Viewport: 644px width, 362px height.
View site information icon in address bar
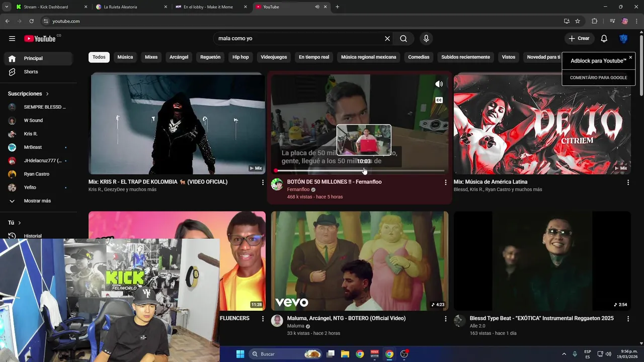tap(46, 21)
